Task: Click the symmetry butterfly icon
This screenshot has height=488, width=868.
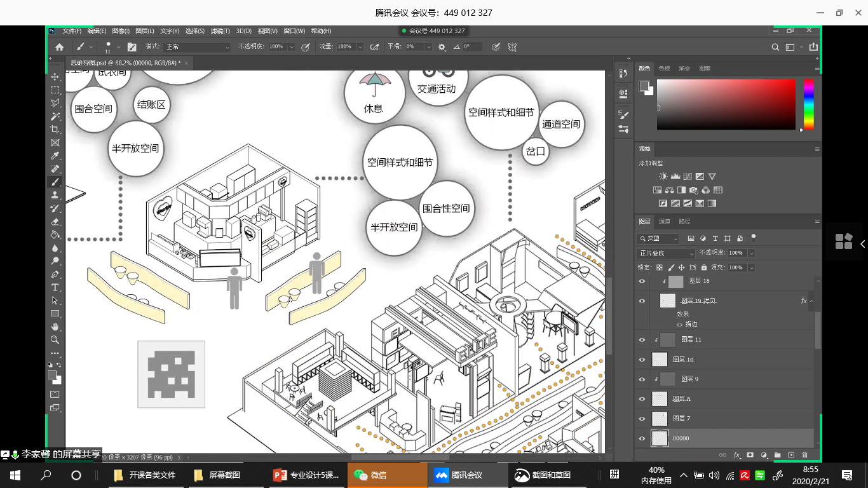Action: point(512,47)
